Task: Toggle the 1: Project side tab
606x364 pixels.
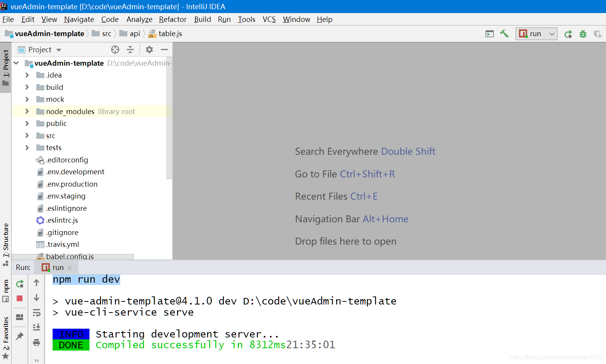Action: coord(5,68)
